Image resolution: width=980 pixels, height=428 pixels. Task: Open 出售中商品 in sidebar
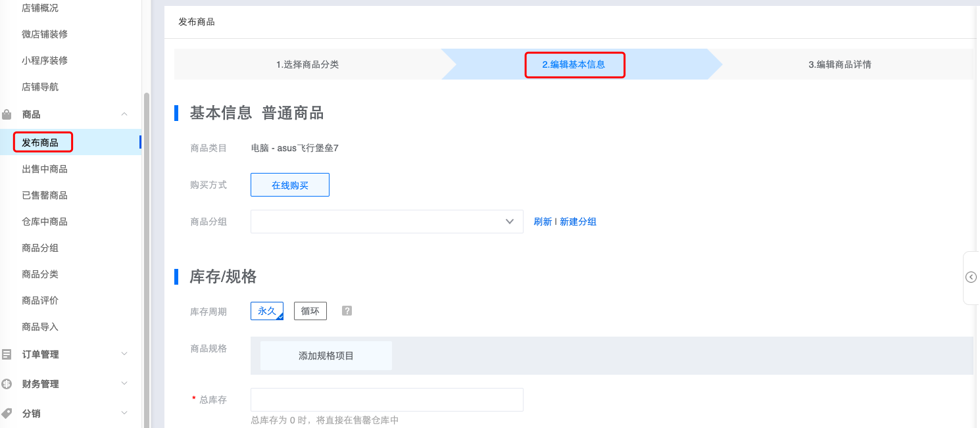(45, 169)
